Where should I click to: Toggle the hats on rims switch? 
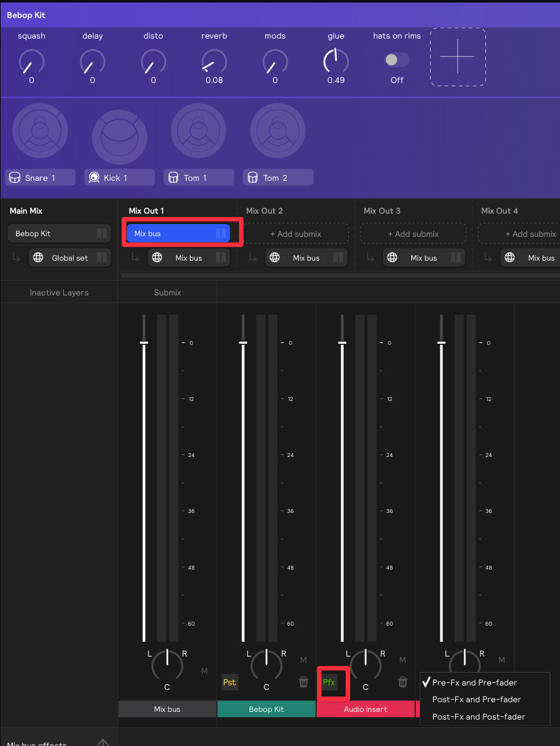coord(397,60)
